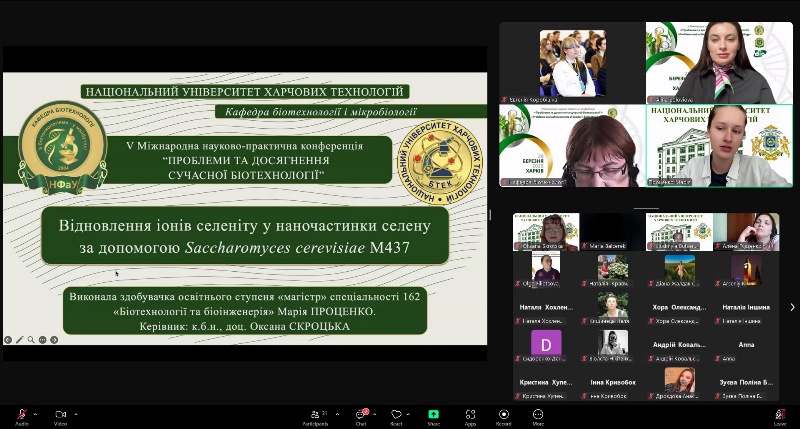Click the magnifier zoom tool on slide

(31, 340)
